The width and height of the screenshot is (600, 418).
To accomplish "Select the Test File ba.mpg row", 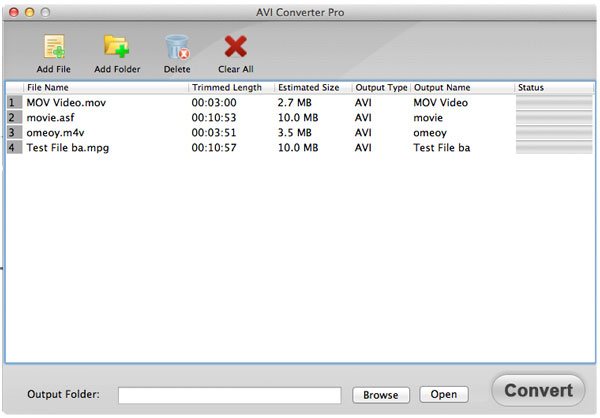I will [300, 147].
